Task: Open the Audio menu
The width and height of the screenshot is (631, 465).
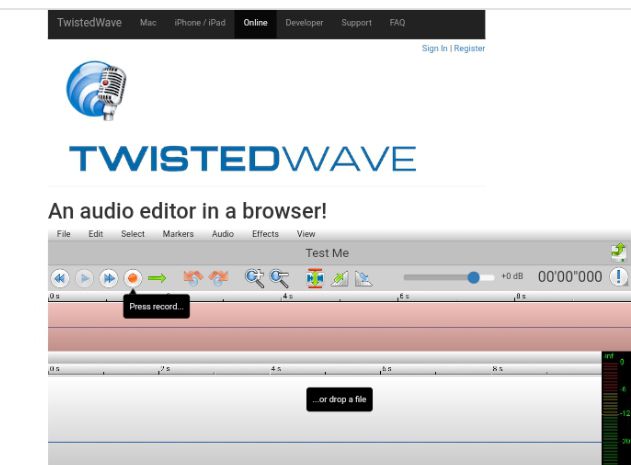Action: pyautogui.click(x=223, y=234)
